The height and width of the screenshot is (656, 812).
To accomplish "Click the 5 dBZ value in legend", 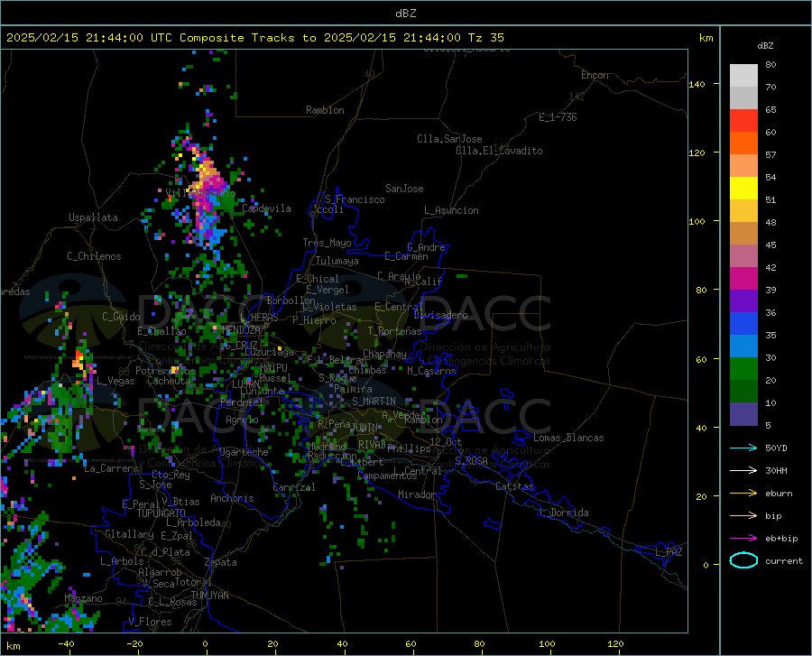I will [768, 426].
